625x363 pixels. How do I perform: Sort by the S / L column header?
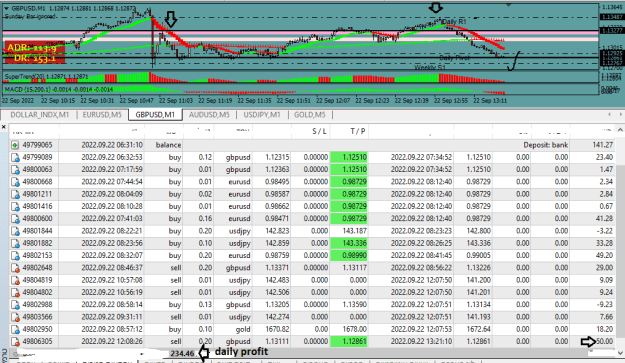tap(319, 131)
